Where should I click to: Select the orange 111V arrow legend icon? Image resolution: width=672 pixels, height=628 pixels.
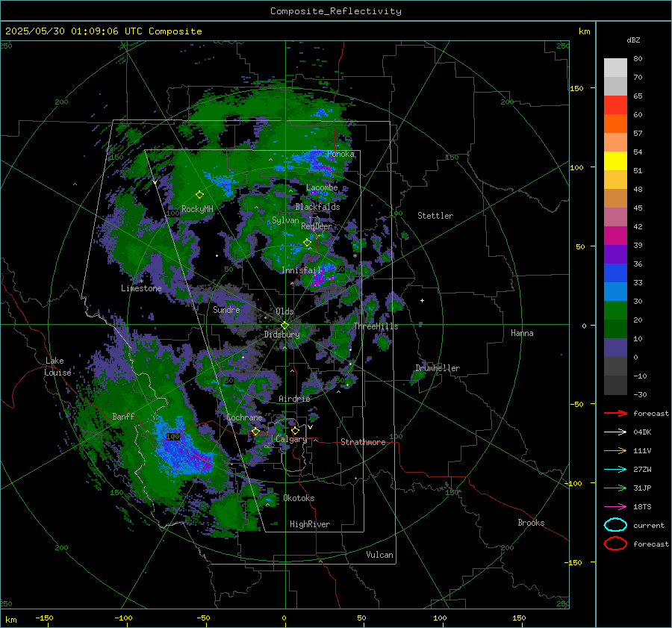coord(615,450)
